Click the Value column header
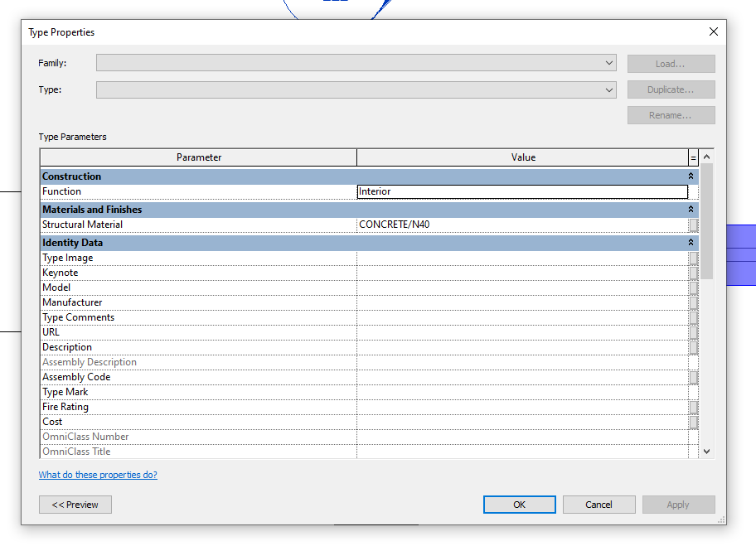 [x=522, y=157]
